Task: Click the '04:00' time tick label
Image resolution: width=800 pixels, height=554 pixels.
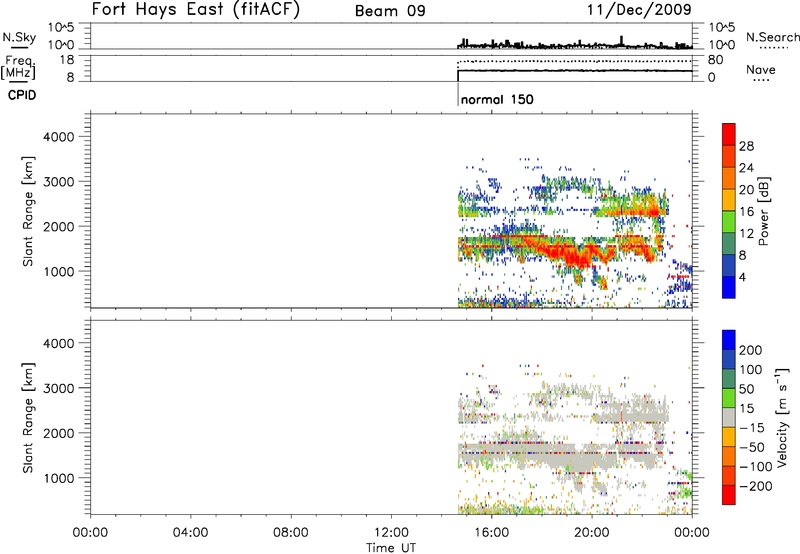Action: [x=190, y=532]
